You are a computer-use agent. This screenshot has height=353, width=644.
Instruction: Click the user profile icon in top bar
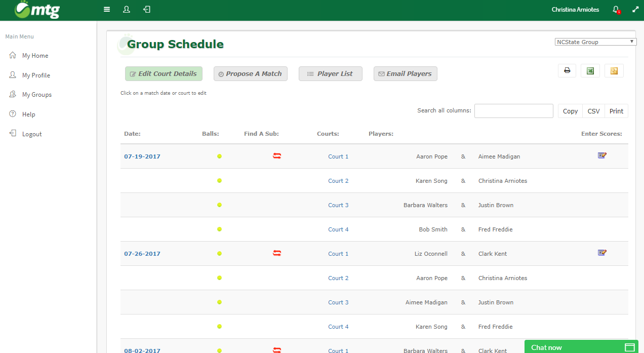click(127, 10)
